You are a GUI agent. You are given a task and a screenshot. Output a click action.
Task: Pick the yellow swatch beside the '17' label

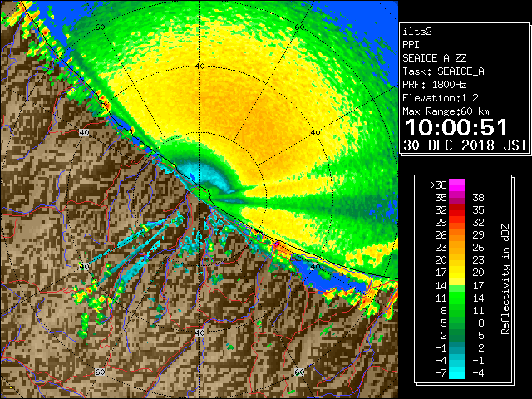click(457, 273)
